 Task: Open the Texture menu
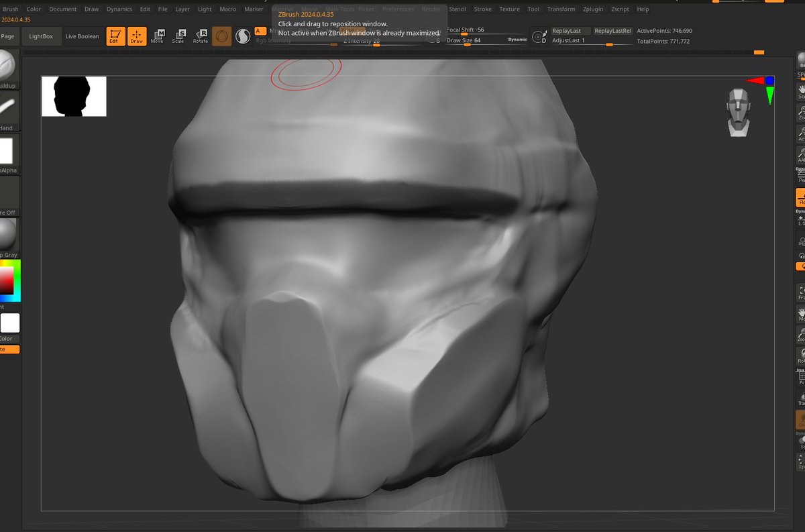509,9
